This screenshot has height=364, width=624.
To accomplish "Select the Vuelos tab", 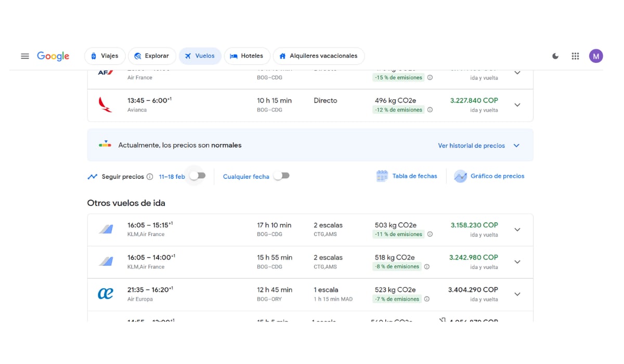I will (x=200, y=56).
